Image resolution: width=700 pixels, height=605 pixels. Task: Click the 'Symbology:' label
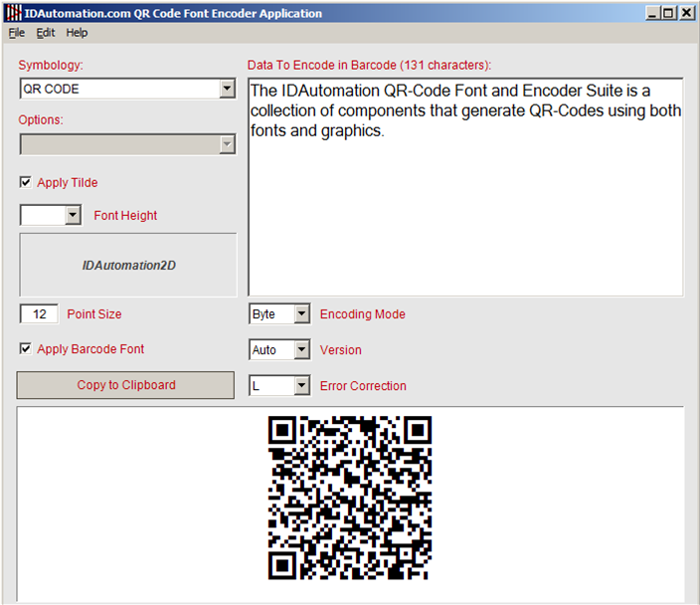51,66
